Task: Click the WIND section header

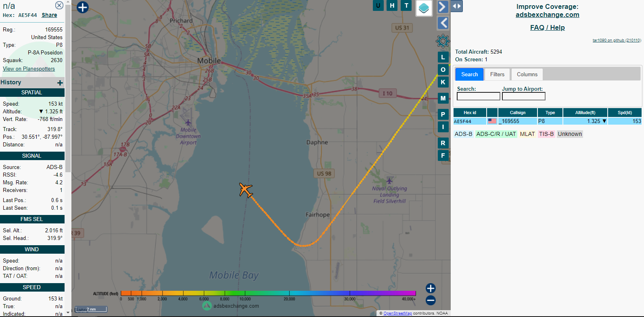Action: coord(32,249)
